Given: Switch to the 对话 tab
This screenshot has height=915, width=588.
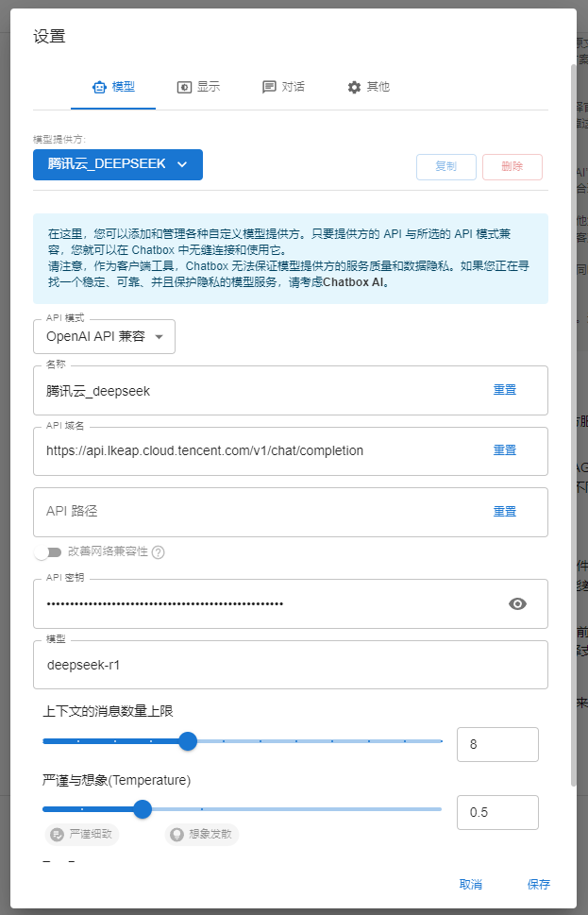Looking at the screenshot, I should click(x=283, y=87).
